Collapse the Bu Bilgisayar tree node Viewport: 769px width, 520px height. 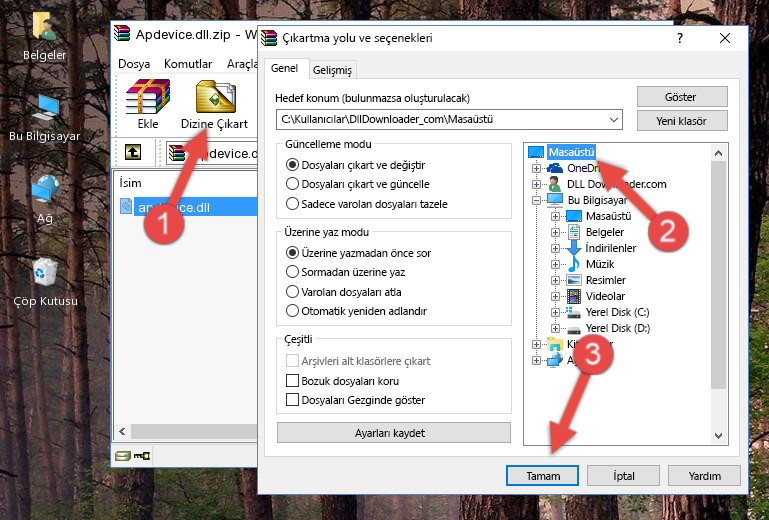click(537, 200)
